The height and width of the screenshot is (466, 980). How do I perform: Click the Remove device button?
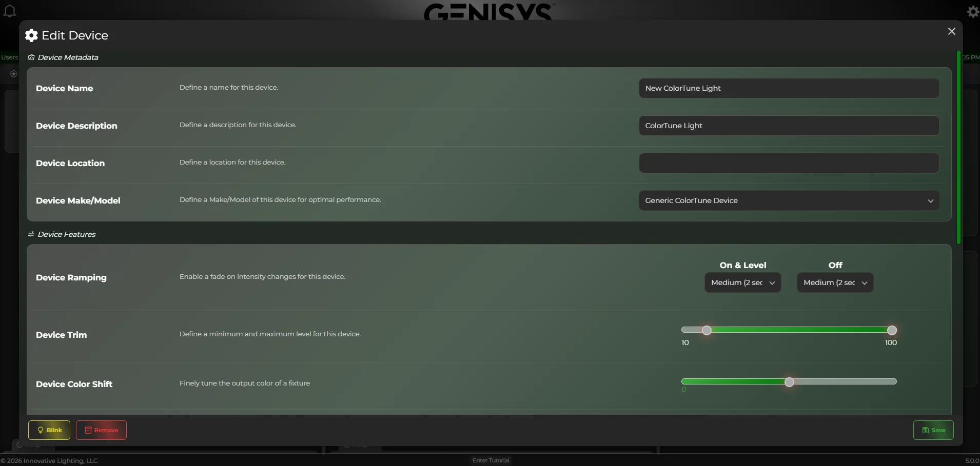click(101, 430)
